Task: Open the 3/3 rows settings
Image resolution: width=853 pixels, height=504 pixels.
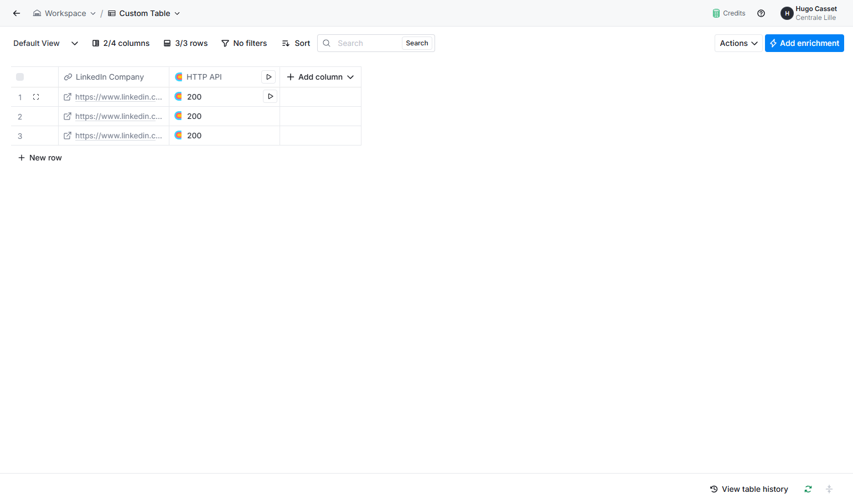Action: point(185,43)
